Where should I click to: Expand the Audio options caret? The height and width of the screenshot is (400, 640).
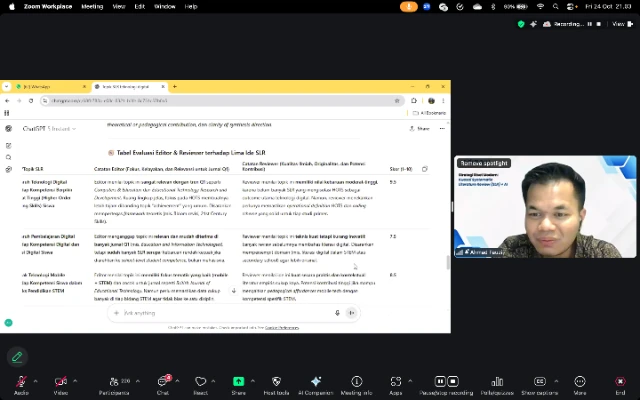pyautogui.click(x=36, y=381)
